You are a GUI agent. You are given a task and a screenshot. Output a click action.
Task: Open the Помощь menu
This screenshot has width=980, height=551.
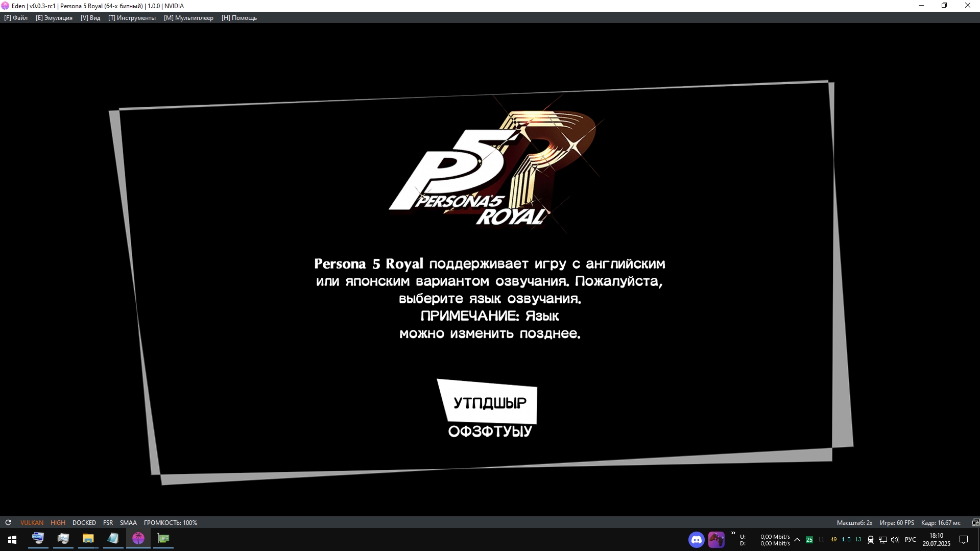coord(239,18)
